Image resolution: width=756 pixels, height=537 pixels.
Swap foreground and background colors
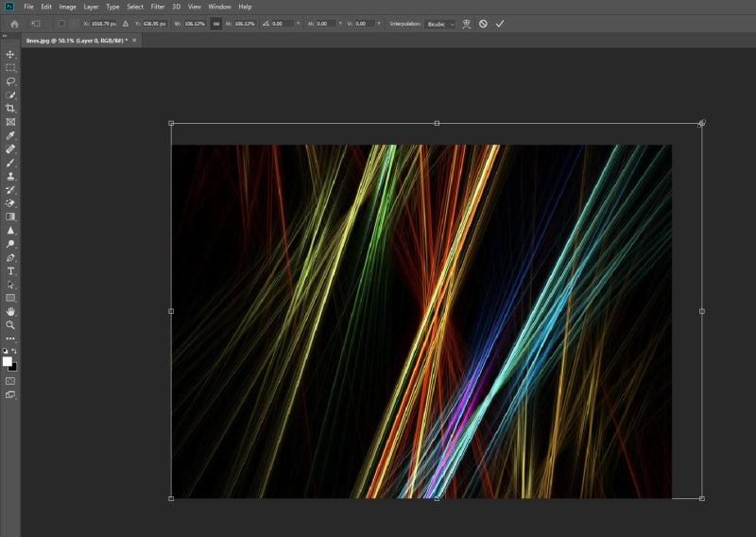[14, 351]
